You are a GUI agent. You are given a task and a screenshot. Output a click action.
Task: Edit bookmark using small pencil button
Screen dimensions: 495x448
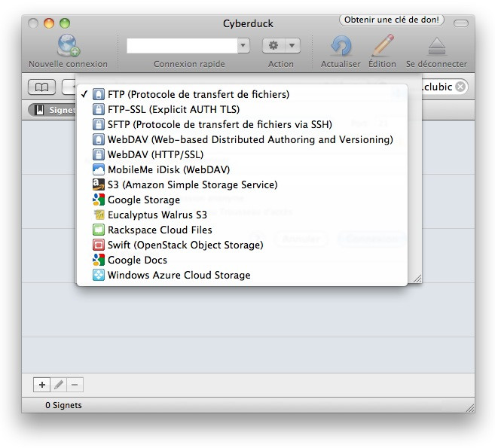[x=58, y=385]
